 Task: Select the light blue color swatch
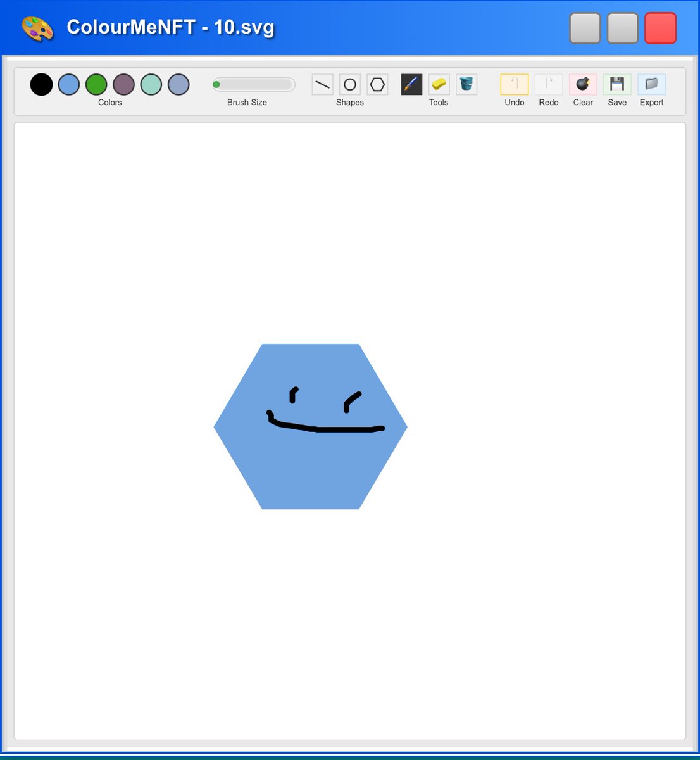pyautogui.click(x=68, y=84)
